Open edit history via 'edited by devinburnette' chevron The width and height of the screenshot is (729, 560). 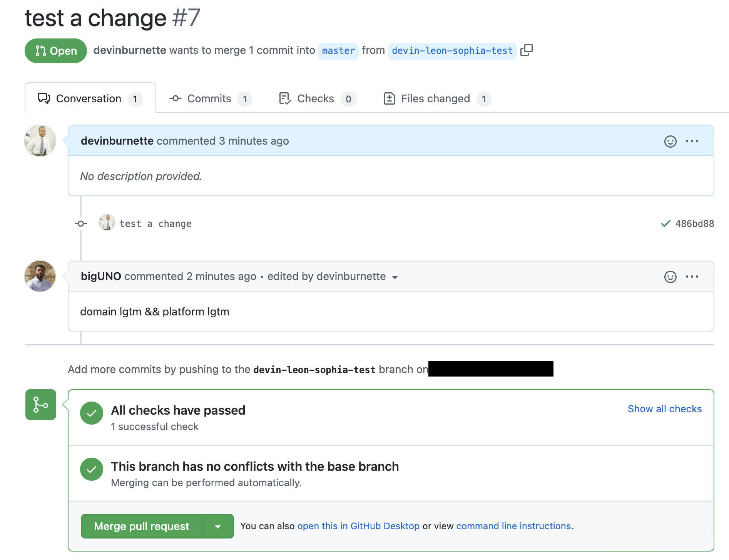[396, 277]
